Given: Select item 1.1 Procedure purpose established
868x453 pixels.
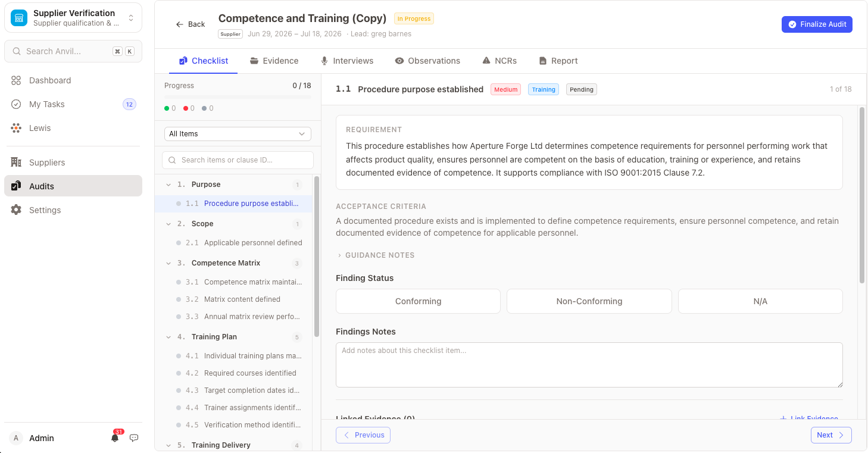Looking at the screenshot, I should 233,204.
